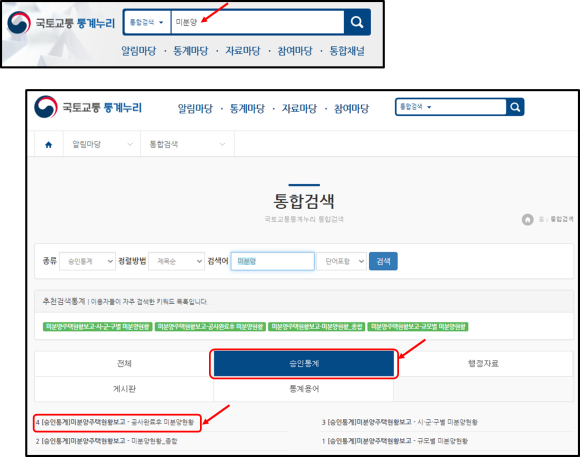The width and height of the screenshot is (580, 457).
Task: Open 통계마당 menu on results page
Action: 247,108
